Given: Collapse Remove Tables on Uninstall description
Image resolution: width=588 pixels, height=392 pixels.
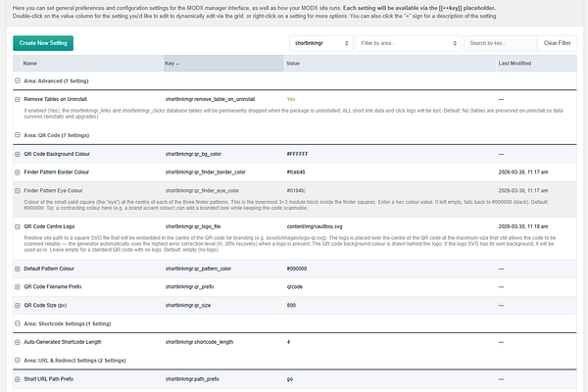Looking at the screenshot, I should tap(18, 99).
